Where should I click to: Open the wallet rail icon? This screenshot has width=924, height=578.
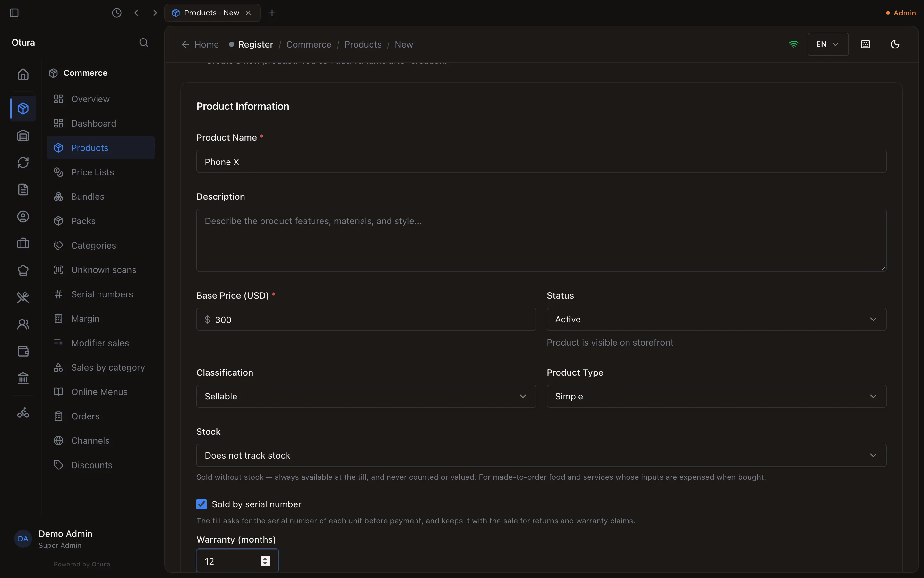click(23, 351)
